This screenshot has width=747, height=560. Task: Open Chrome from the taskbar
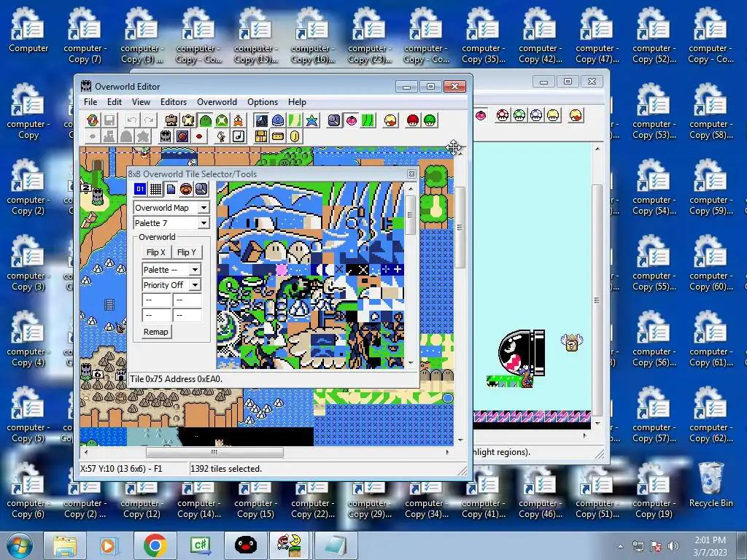tap(155, 545)
